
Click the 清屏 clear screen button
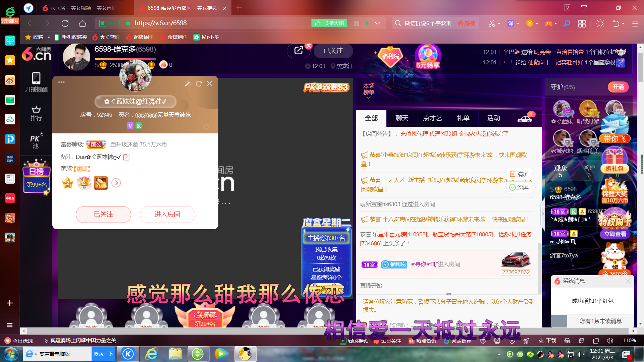click(x=519, y=174)
